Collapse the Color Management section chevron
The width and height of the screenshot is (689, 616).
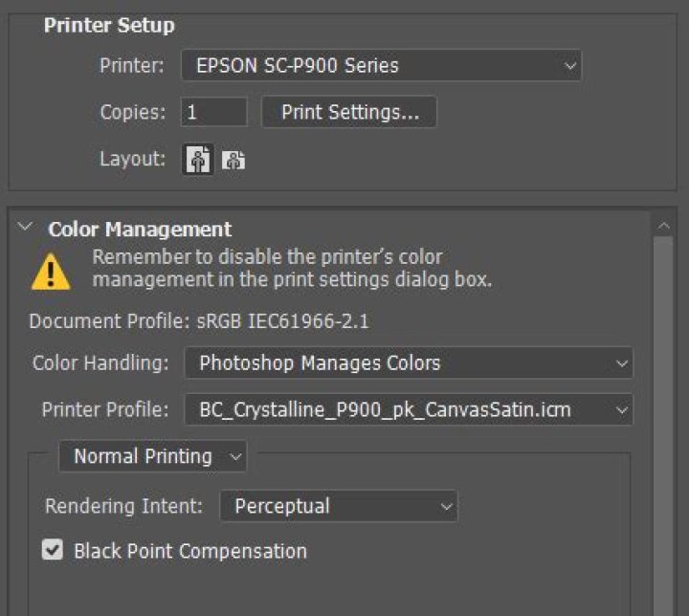(27, 229)
